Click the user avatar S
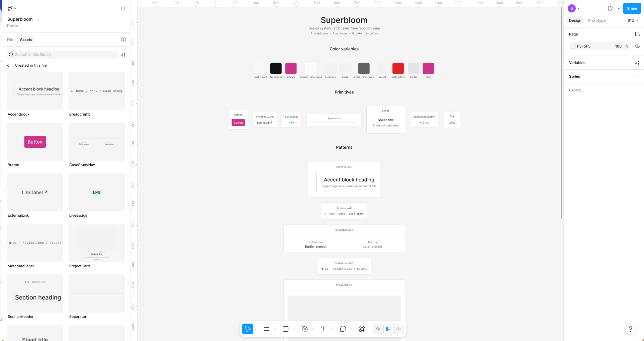The height and width of the screenshot is (341, 644). pyautogui.click(x=572, y=8)
